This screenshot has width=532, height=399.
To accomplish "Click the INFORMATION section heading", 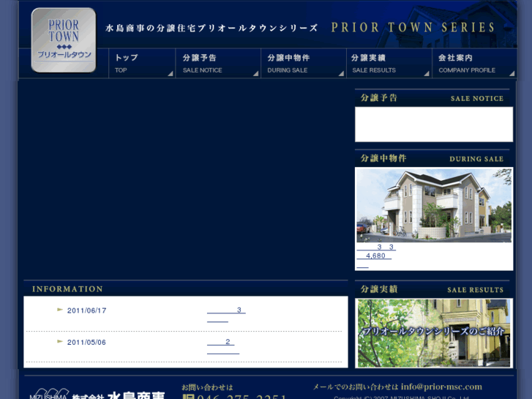I will point(67,289).
